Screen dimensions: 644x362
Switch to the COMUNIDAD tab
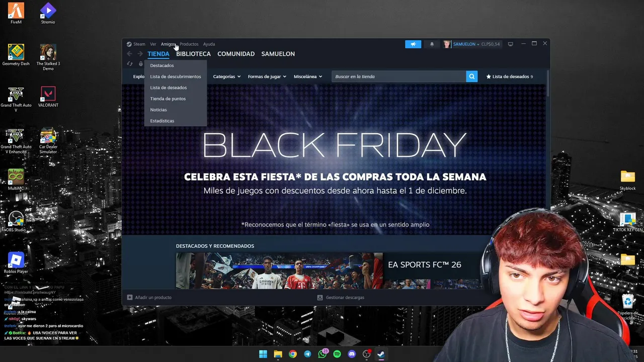pos(236,54)
